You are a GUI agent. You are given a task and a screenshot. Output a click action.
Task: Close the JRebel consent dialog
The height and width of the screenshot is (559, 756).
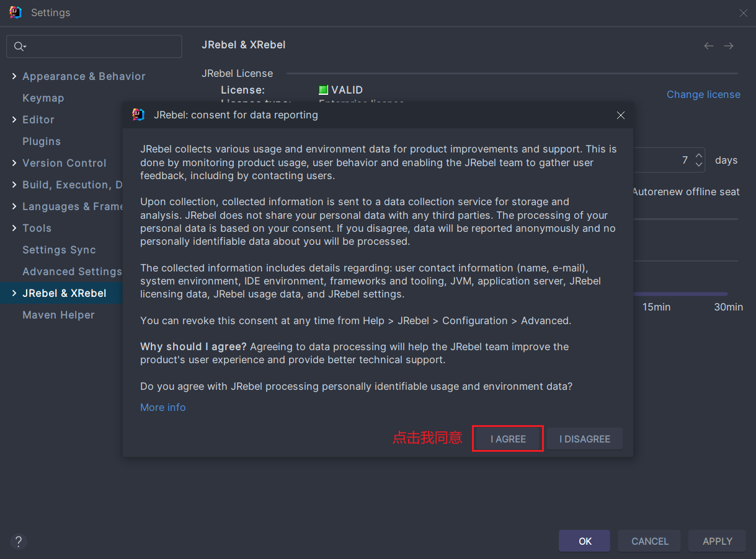click(620, 115)
